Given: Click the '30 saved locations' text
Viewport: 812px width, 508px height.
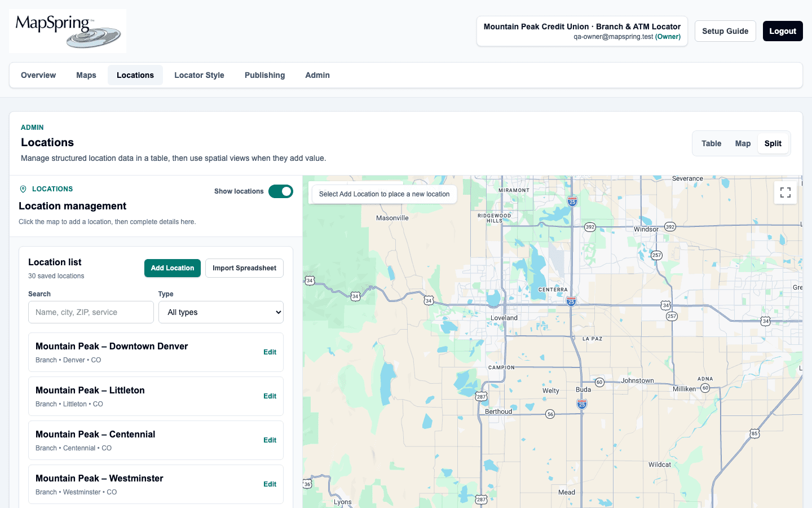Looking at the screenshot, I should (x=56, y=276).
